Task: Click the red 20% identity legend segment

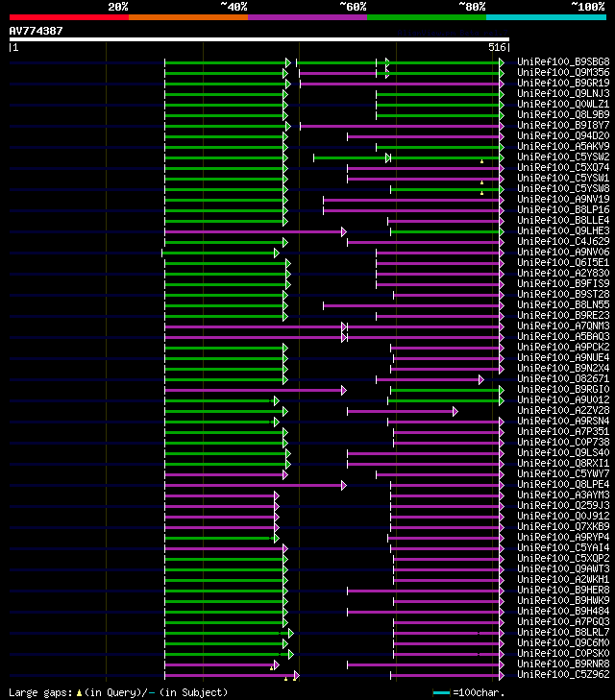Action: (x=69, y=17)
